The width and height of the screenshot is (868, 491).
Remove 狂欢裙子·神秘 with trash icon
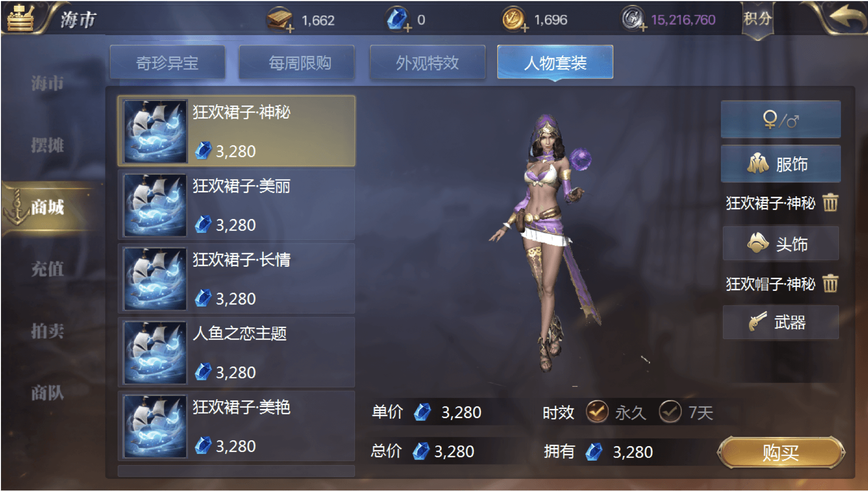830,203
